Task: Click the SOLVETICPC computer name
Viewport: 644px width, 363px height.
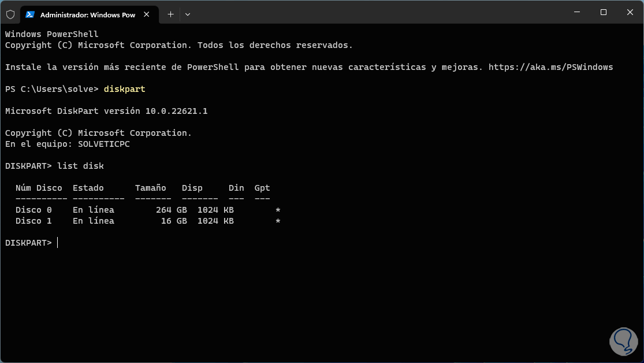Action: pos(104,145)
